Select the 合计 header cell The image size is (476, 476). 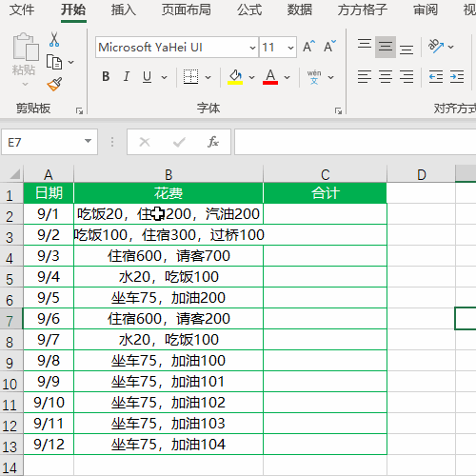pyautogui.click(x=326, y=193)
